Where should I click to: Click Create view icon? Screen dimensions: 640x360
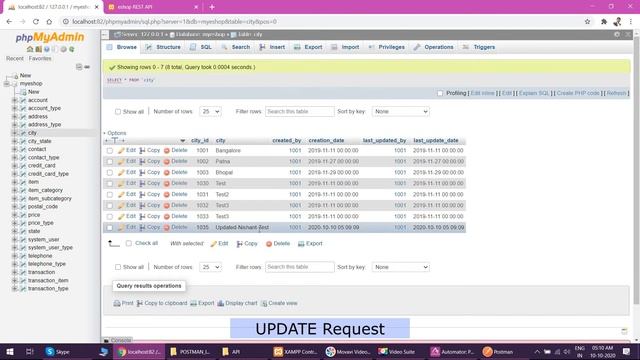tap(264, 303)
